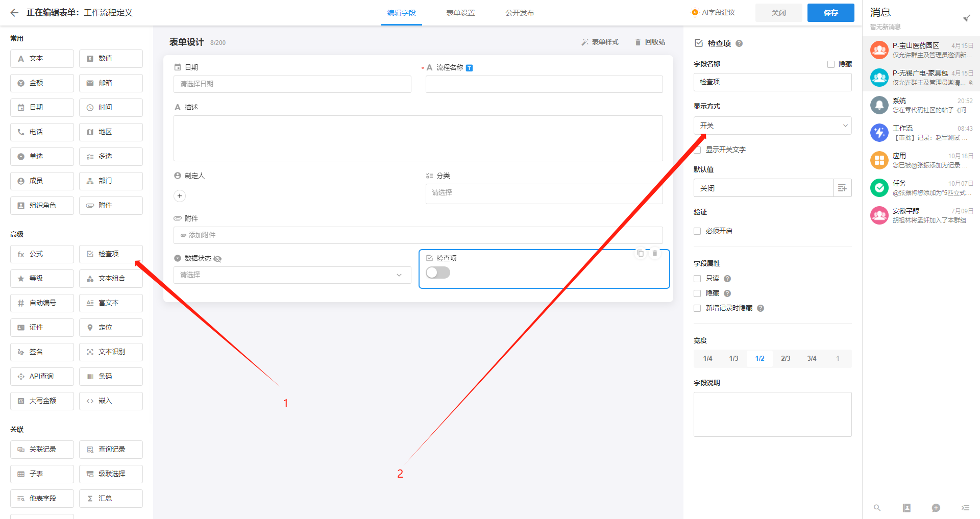Click the 描述 text area
980x519 pixels.
click(418, 138)
